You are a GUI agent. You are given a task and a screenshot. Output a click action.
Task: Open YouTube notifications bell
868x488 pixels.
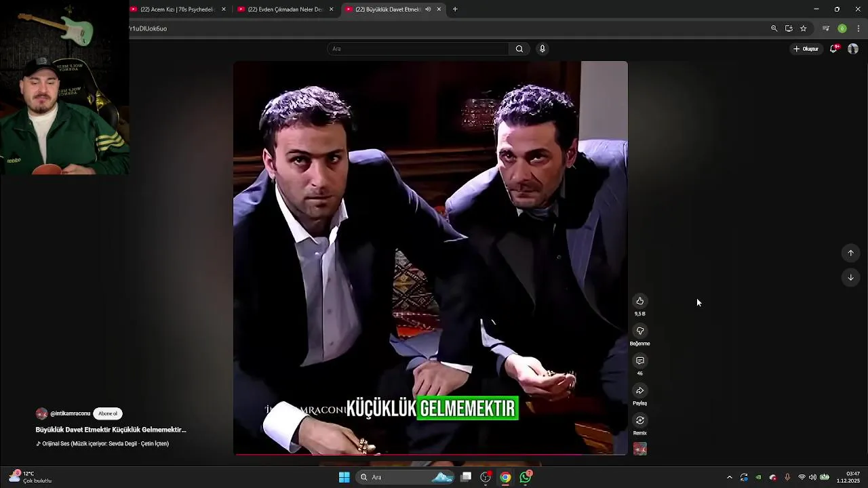(833, 49)
